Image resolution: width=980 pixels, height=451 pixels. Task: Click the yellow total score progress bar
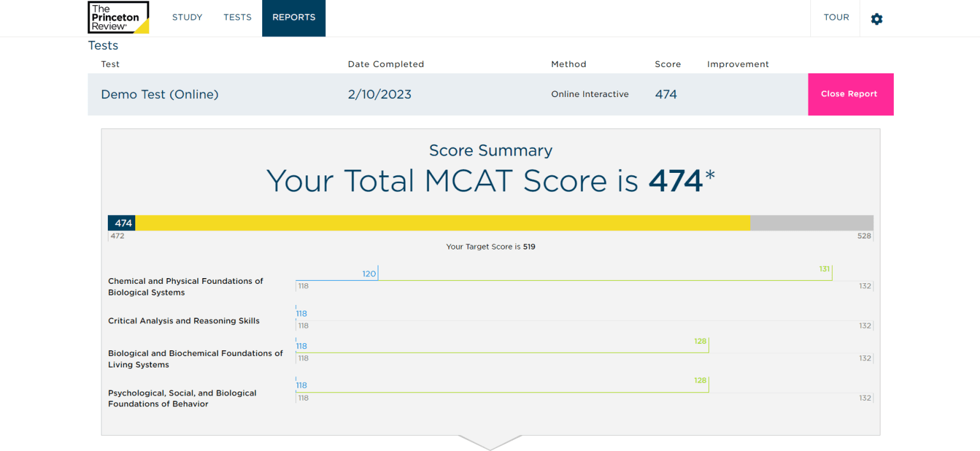(443, 223)
